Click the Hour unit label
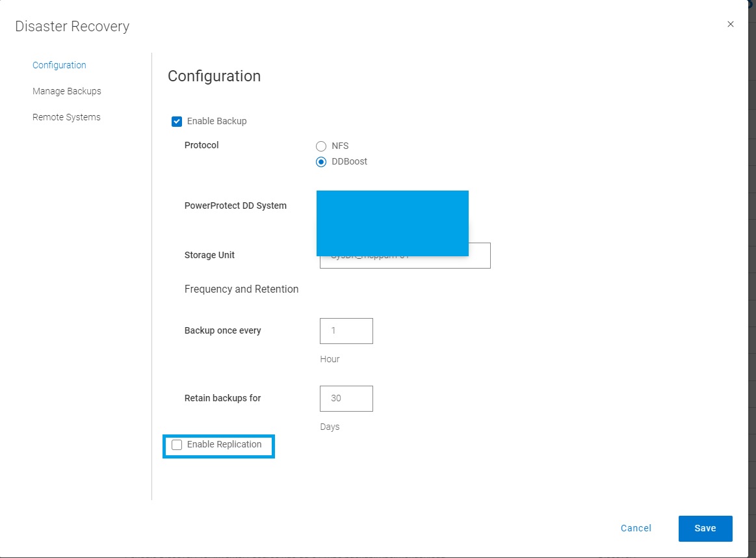Screen dimensions: 756x558 [330, 359]
